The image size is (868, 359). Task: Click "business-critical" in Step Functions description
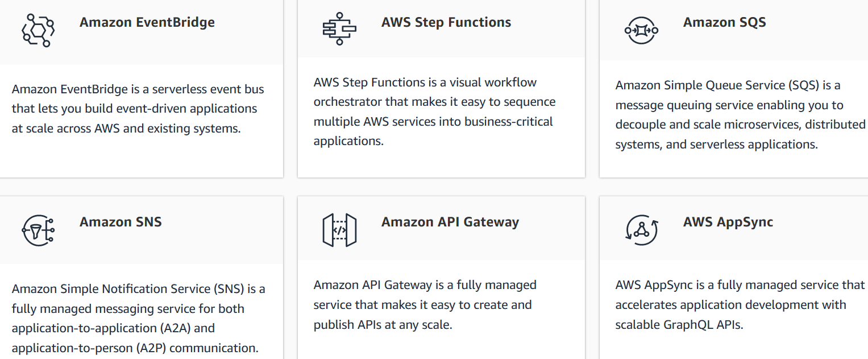(x=509, y=122)
